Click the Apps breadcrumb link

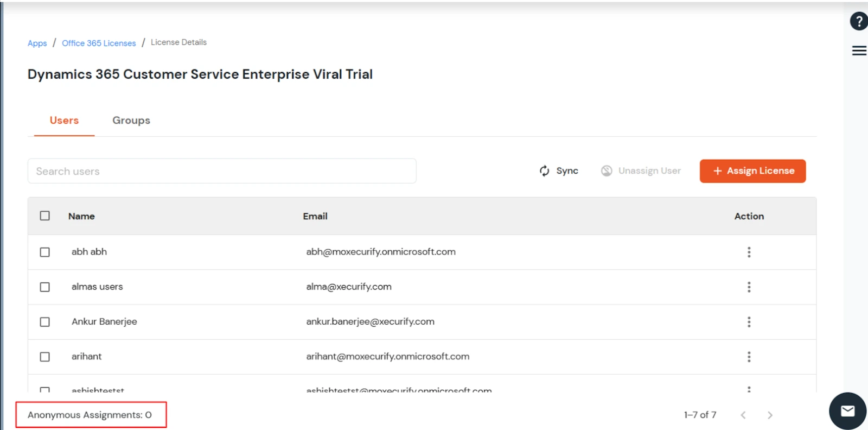point(37,43)
